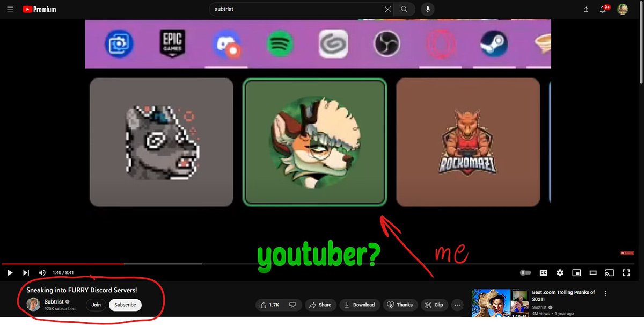Mute the video volume

[x=42, y=273]
